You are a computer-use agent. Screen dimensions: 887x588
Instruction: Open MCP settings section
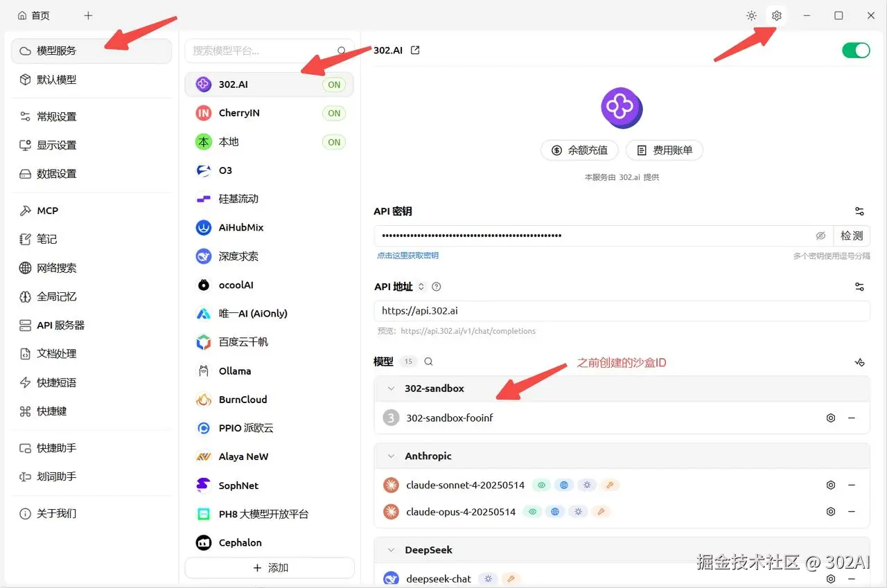(x=91, y=211)
